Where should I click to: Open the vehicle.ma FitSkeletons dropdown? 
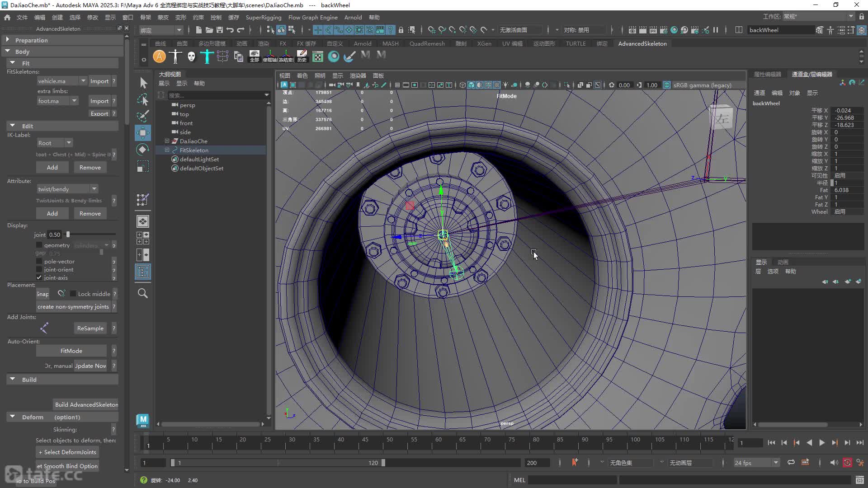point(62,81)
